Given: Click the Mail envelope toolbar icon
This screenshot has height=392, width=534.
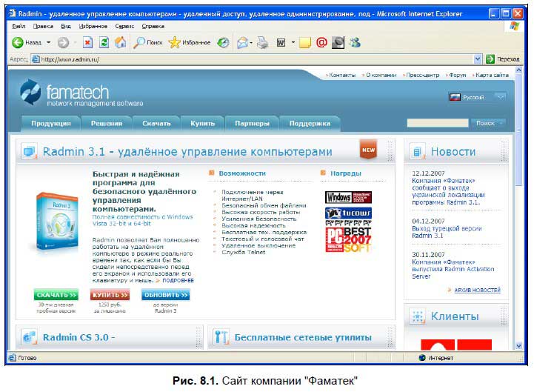Looking at the screenshot, I should pos(242,43).
